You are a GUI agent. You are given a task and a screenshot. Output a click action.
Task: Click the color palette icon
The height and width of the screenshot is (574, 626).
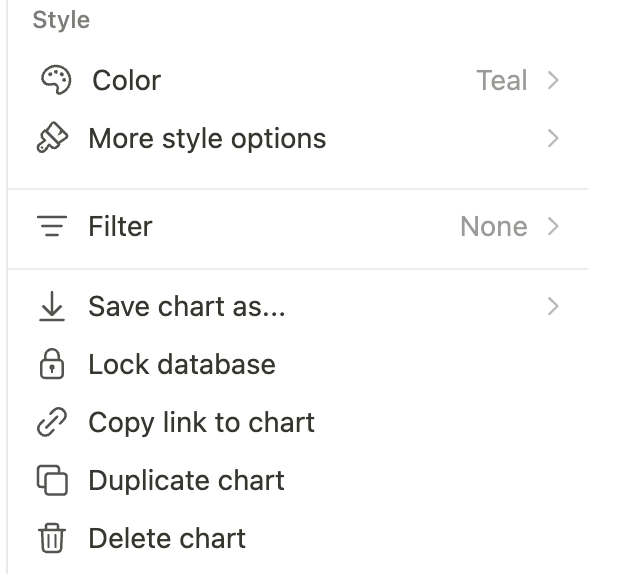55,81
